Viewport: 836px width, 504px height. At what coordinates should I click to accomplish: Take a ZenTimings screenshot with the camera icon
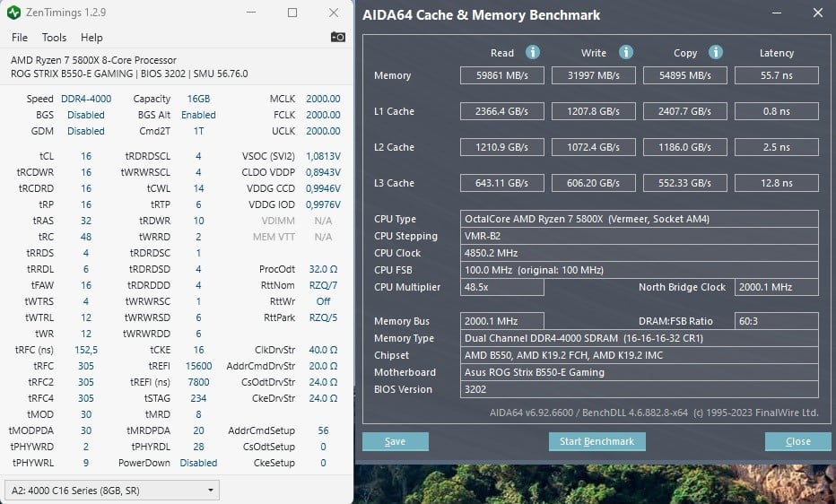(x=337, y=37)
